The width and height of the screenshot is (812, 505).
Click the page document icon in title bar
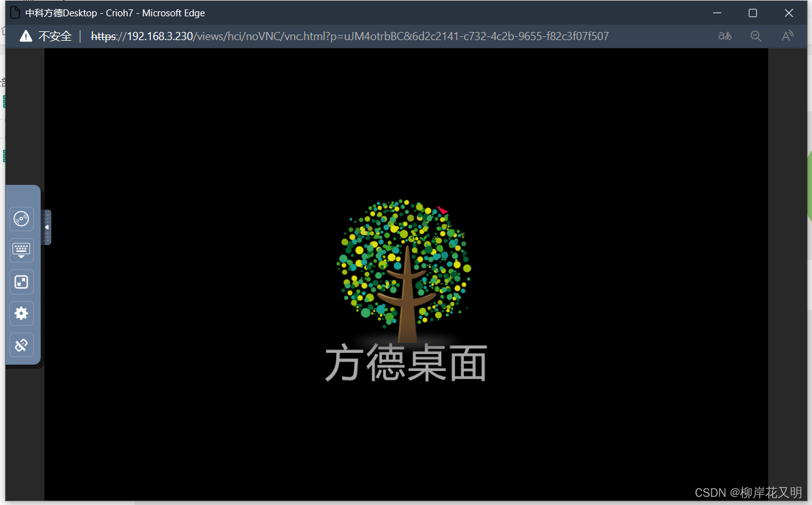tap(15, 13)
